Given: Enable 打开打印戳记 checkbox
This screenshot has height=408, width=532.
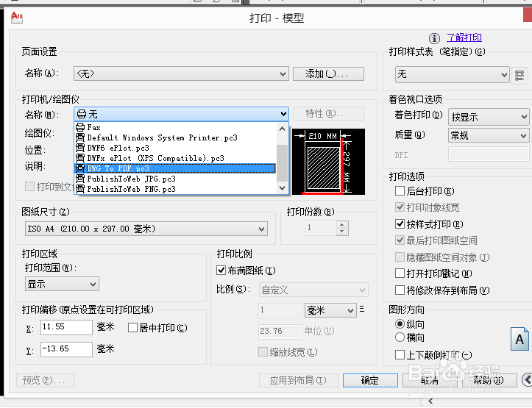Looking at the screenshot, I should tap(400, 273).
